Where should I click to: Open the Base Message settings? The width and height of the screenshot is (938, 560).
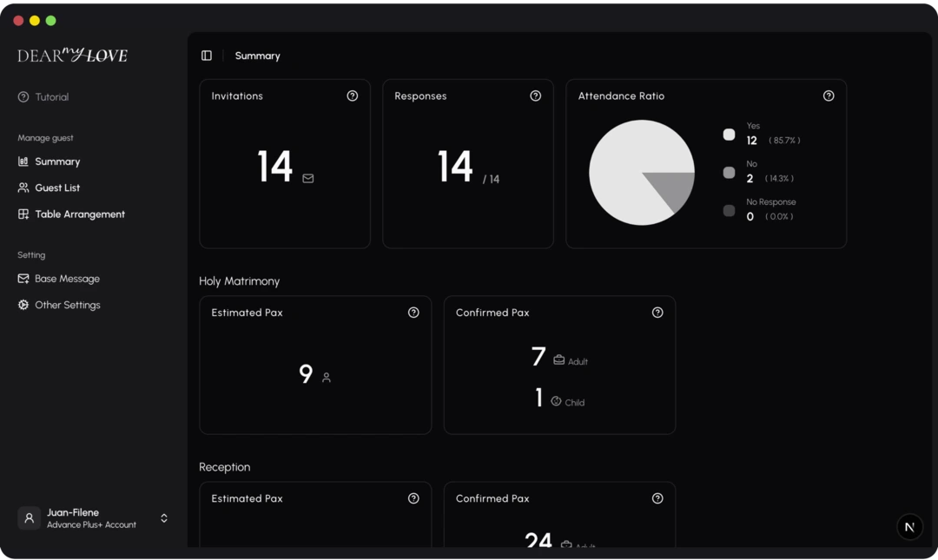pos(68,279)
